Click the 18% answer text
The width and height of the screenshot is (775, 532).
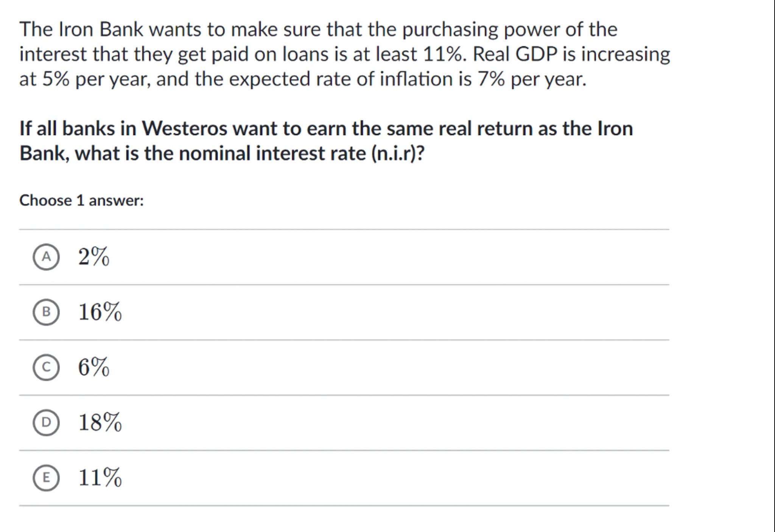pos(100,422)
